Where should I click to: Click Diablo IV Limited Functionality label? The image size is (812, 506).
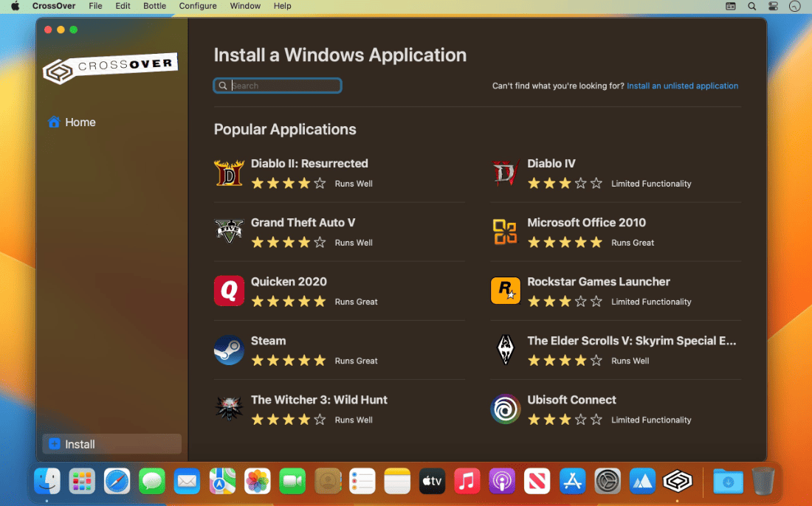point(651,184)
